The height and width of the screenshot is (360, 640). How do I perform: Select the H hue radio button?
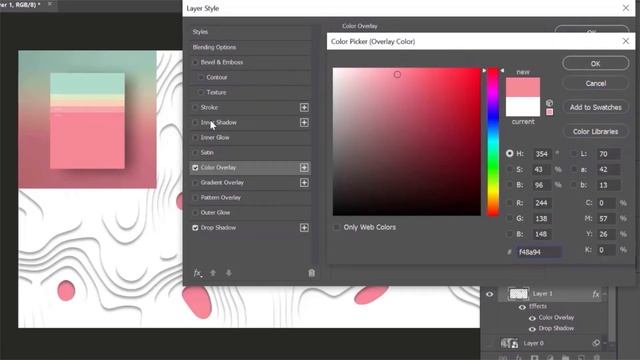[x=509, y=153]
